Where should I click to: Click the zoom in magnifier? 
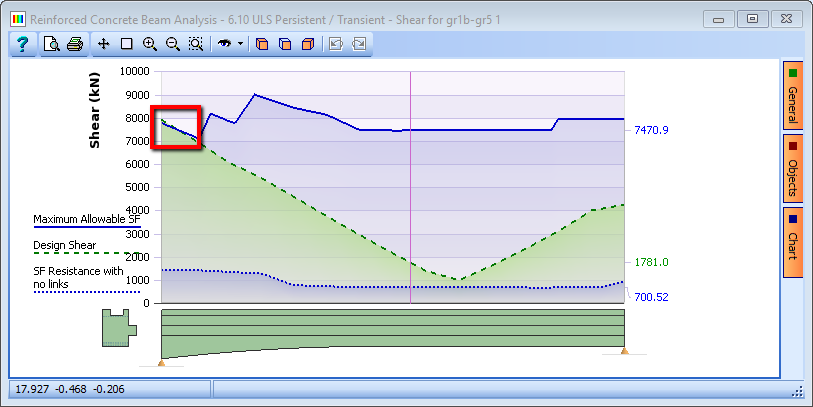tap(150, 44)
